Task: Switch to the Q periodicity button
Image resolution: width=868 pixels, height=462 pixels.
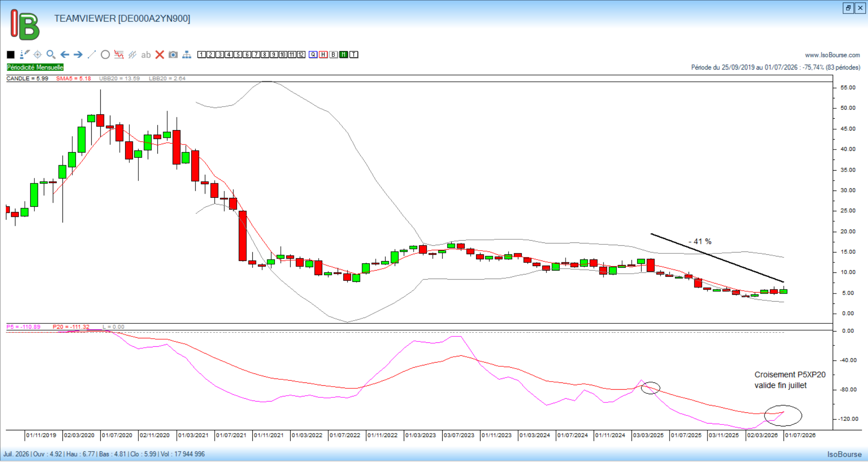Action: click(x=313, y=55)
